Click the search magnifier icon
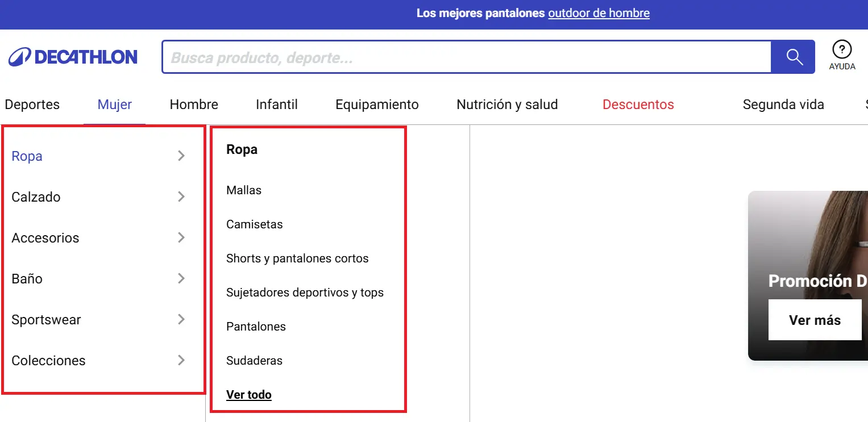Viewport: 868px width, 422px height. coord(794,57)
